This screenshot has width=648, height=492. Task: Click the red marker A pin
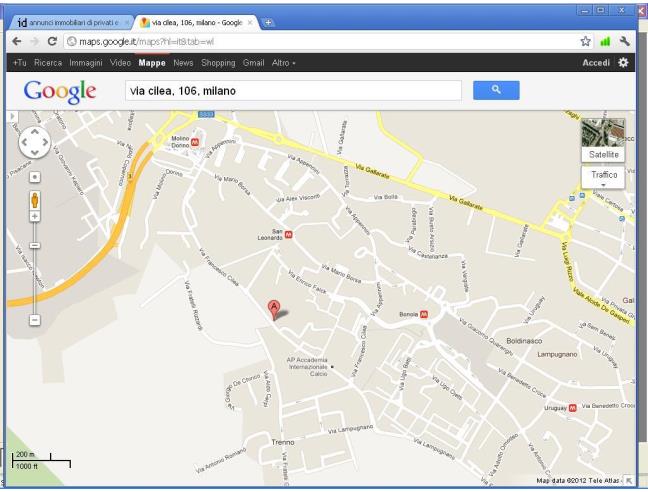[x=274, y=309]
